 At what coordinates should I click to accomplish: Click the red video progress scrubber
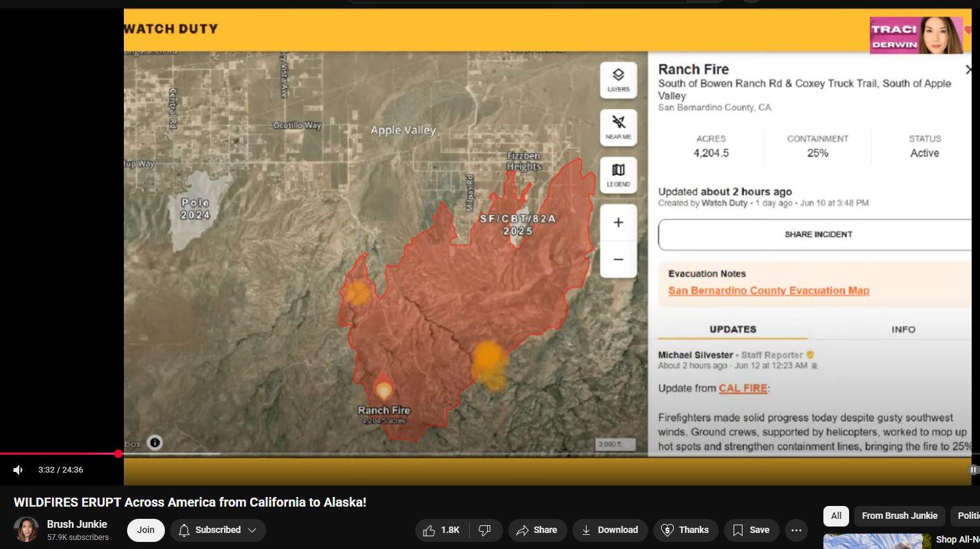(118, 454)
